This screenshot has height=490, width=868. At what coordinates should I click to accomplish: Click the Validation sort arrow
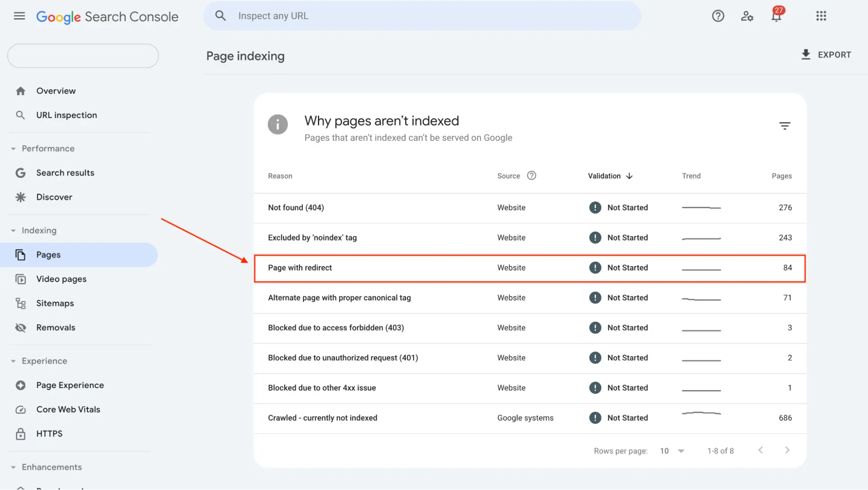click(x=630, y=175)
